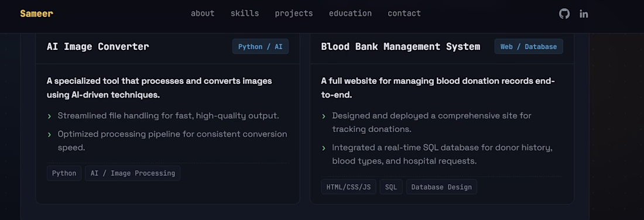Click the designed and deployed site bullet
This screenshot has width=644, height=220.
[x=431, y=122]
